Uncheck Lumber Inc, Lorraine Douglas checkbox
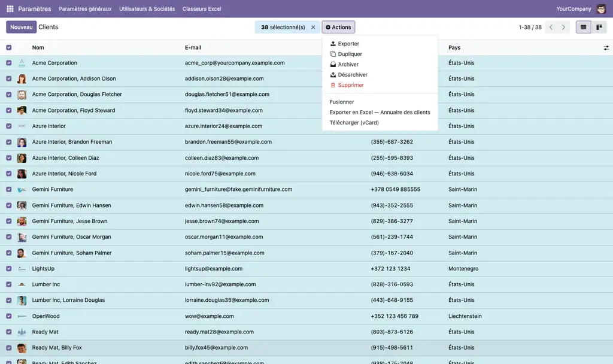 coord(8,301)
